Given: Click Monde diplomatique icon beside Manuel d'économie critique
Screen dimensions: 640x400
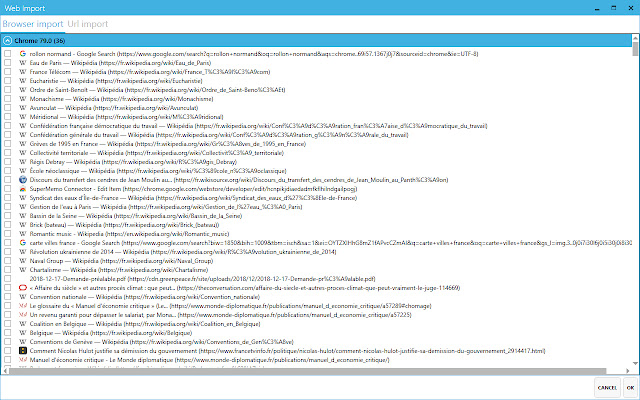Looking at the screenshot, I should (23, 360).
